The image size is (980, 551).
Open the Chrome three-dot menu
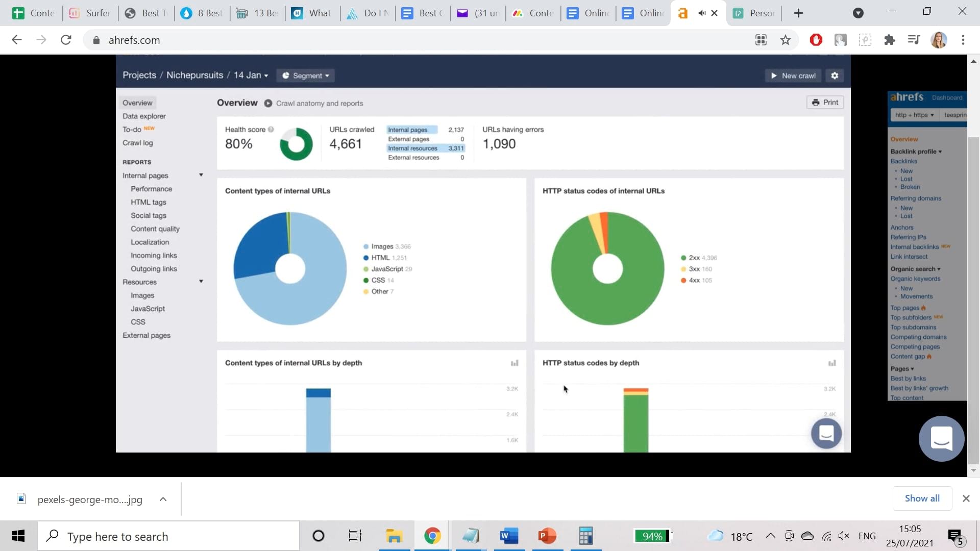tap(963, 40)
